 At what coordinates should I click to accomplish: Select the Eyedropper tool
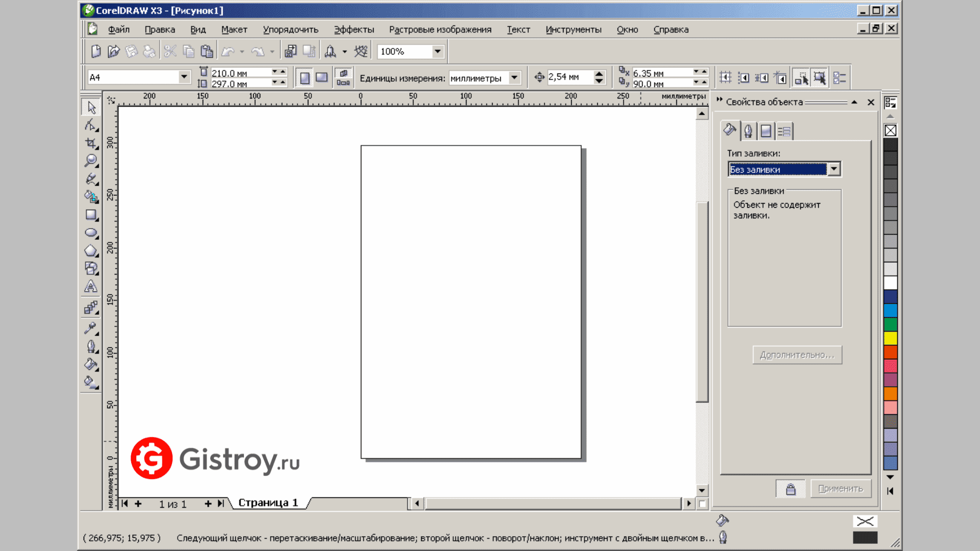tap(91, 328)
